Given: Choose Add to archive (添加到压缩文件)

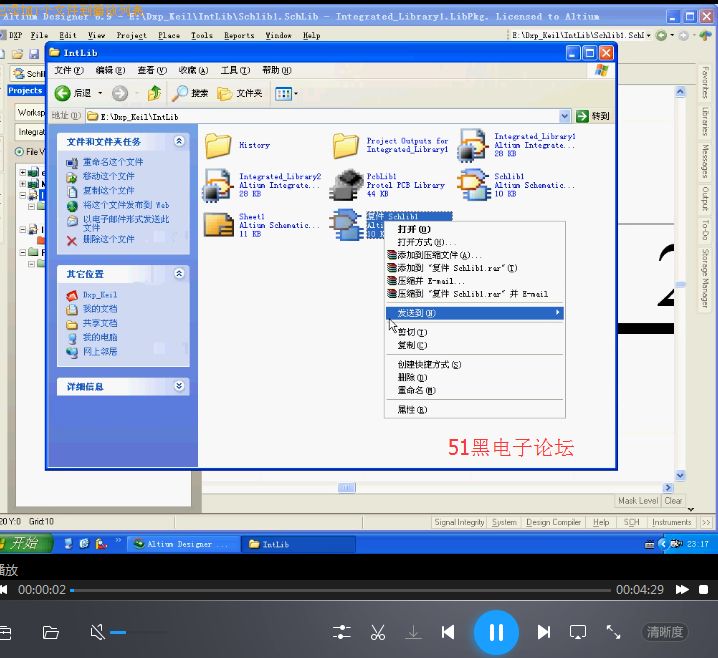Looking at the screenshot, I should point(475,255).
